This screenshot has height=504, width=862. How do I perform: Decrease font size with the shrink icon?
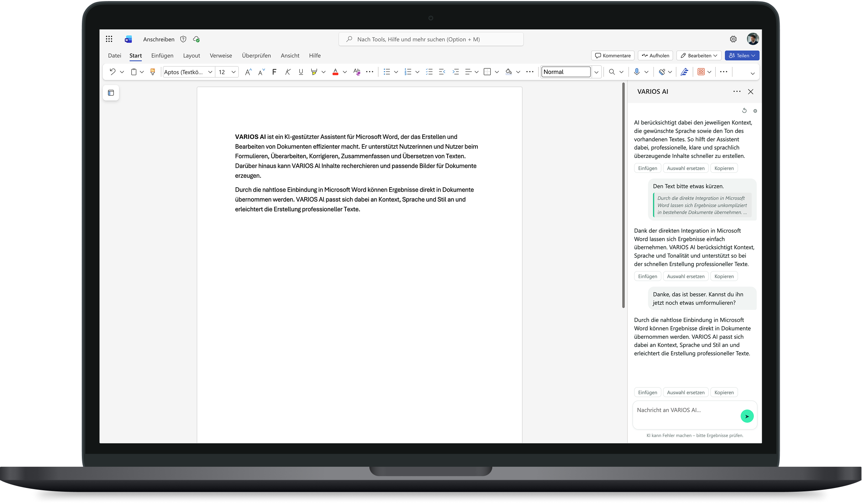(261, 72)
